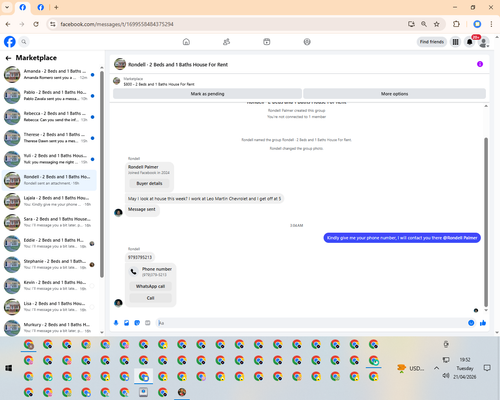This screenshot has height=400, width=500.
Task: Click the 'May I look at house this week' message
Action: pos(204,199)
